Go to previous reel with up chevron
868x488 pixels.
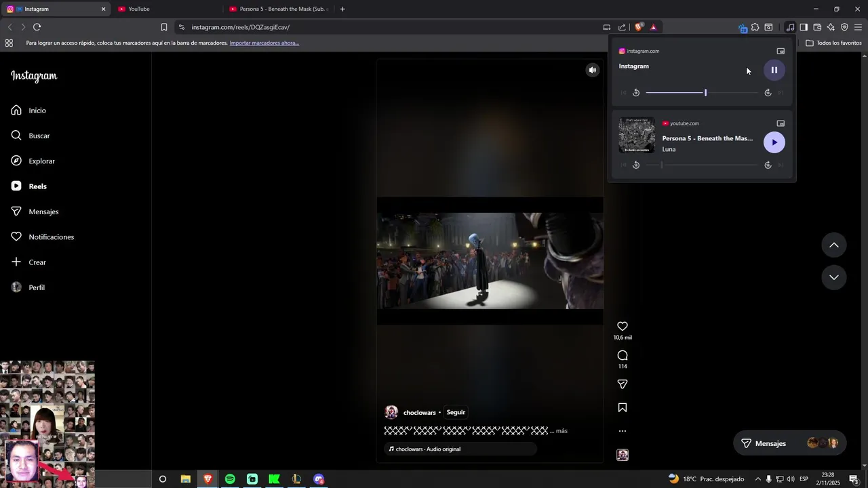pyautogui.click(x=834, y=245)
